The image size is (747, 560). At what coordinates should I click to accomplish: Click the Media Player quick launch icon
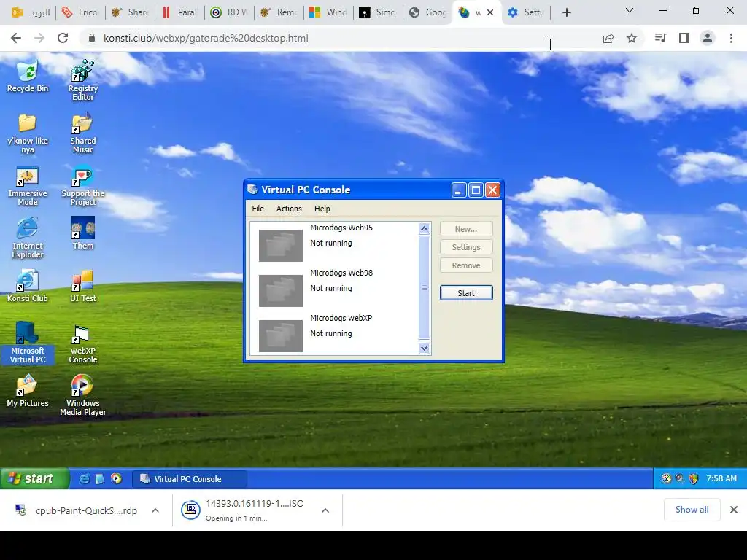pos(116,478)
